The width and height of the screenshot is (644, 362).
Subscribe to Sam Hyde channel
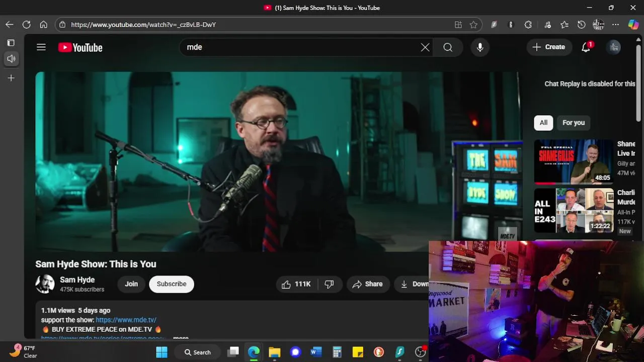[x=172, y=284]
